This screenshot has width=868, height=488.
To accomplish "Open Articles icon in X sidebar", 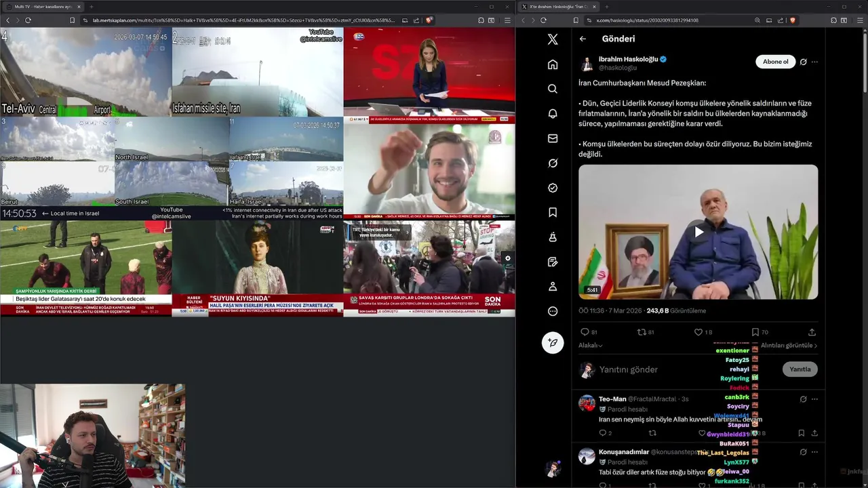I will tap(553, 262).
